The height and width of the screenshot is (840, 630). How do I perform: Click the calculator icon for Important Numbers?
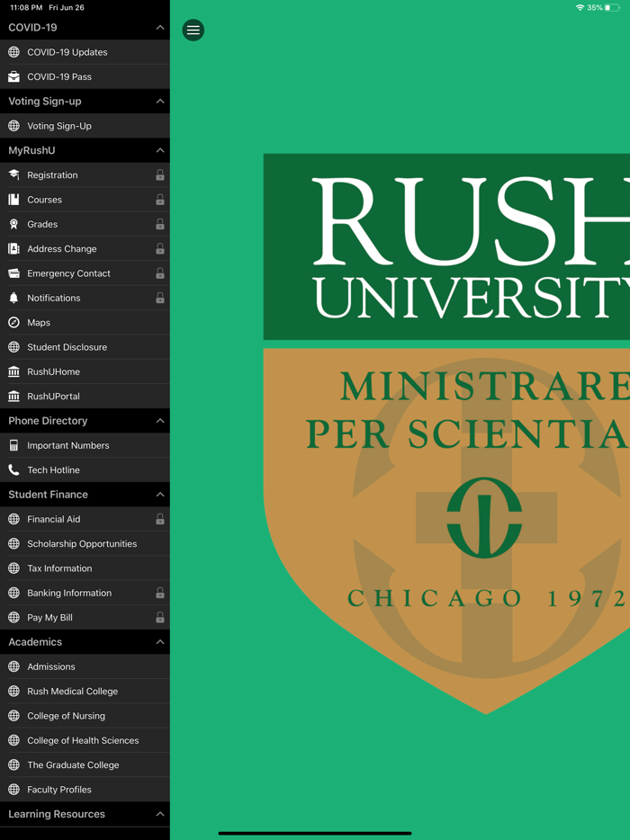13,445
